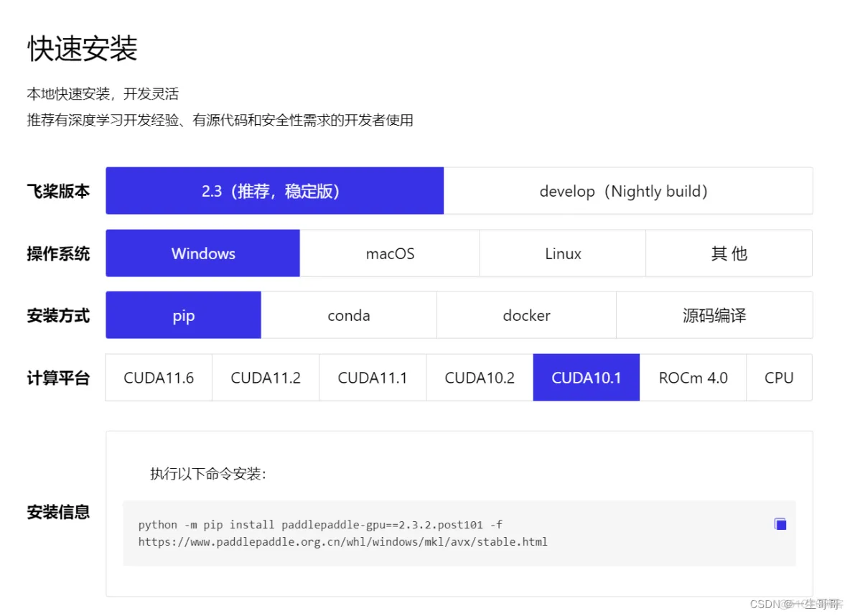Click the 操作系统 row label

coord(59,253)
